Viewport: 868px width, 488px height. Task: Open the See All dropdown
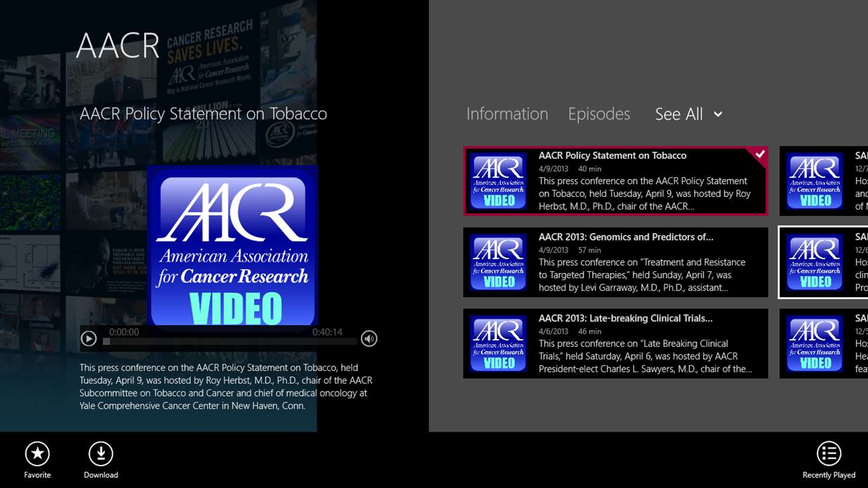coord(688,114)
